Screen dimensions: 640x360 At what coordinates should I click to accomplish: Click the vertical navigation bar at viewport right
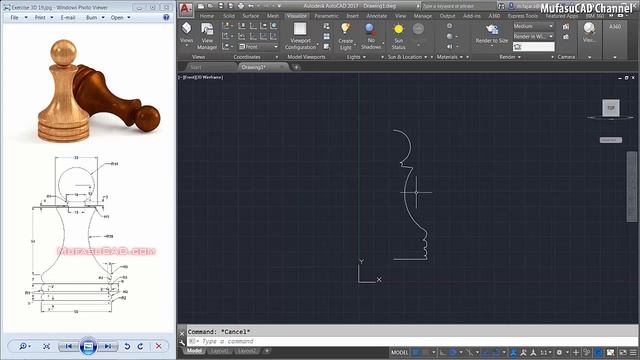click(631, 187)
